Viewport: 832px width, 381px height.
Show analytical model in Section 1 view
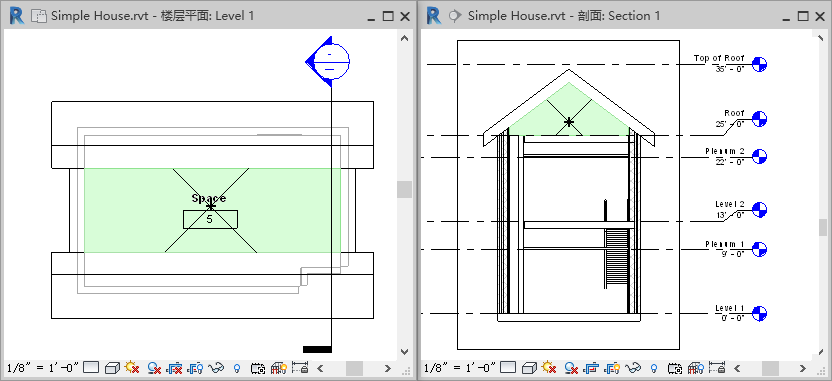pos(696,367)
